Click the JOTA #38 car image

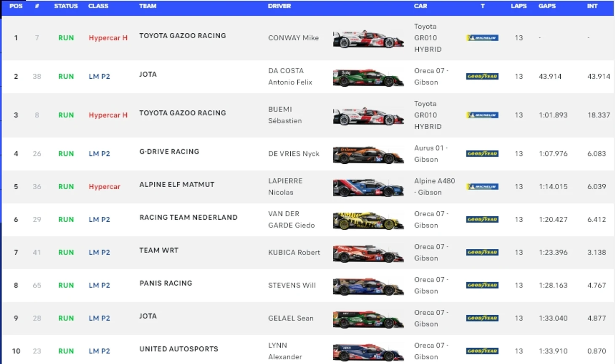tap(368, 77)
